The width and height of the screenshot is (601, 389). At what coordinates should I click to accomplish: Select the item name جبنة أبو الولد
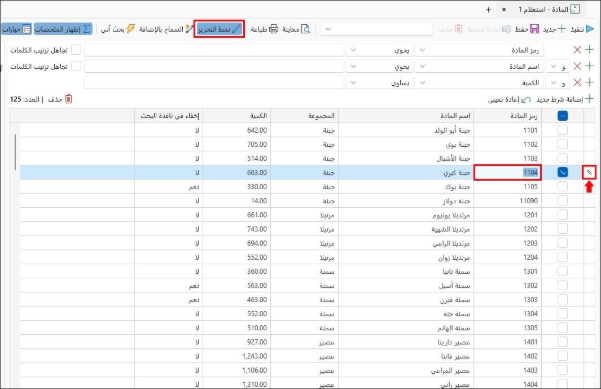click(x=452, y=131)
